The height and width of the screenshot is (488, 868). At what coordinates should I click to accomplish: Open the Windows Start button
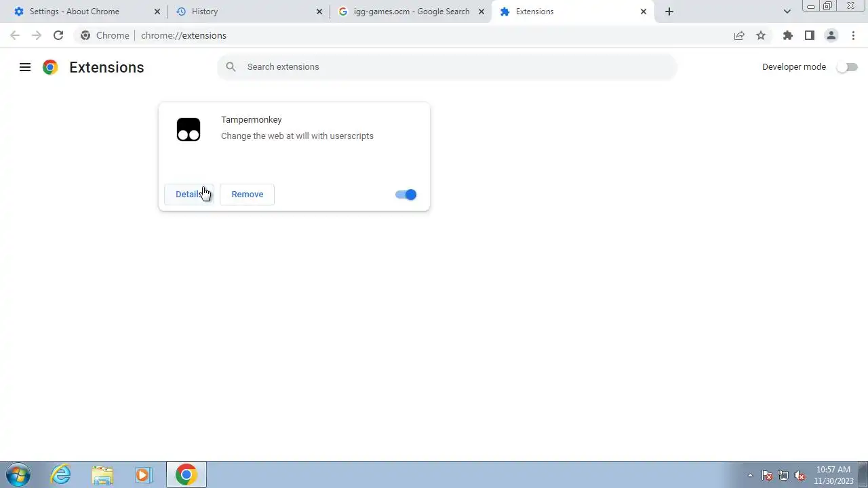(x=18, y=474)
